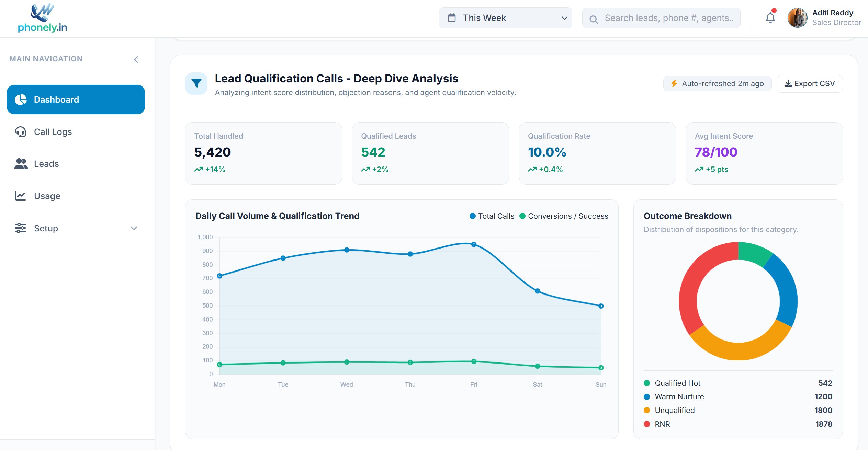Viewport: 868px width, 450px height.
Task: Click the orange Unqualified donut segment
Action: pyautogui.click(x=740, y=351)
